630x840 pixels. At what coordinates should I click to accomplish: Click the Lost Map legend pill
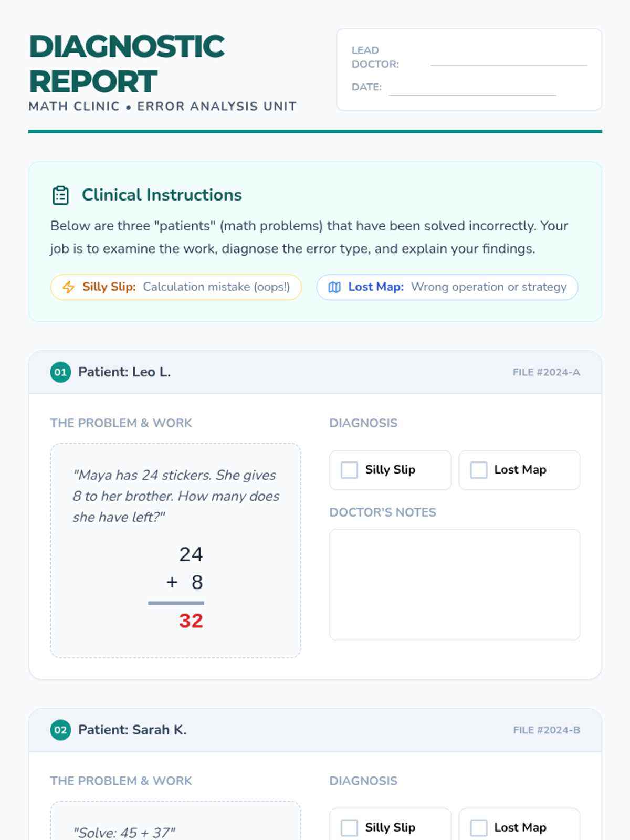pos(447,287)
